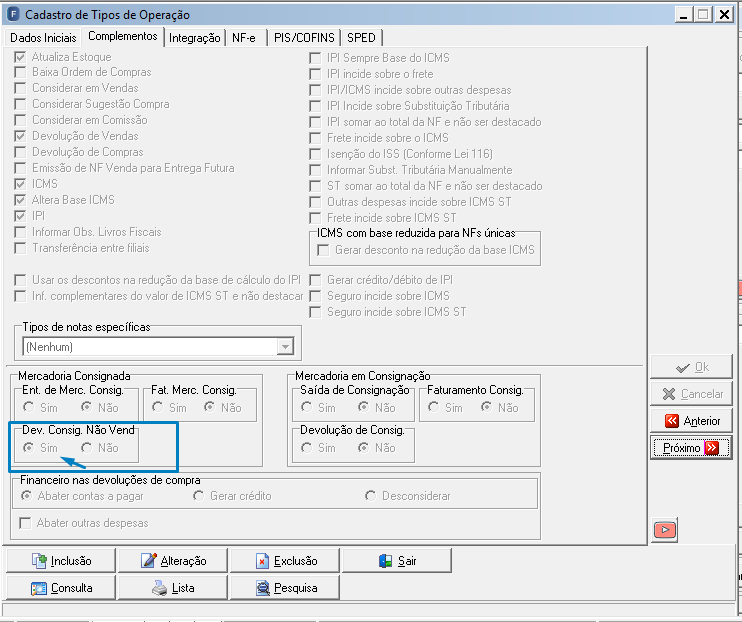The width and height of the screenshot is (742, 622).
Task: Open the Dados Iniciais tab
Action: click(x=43, y=37)
